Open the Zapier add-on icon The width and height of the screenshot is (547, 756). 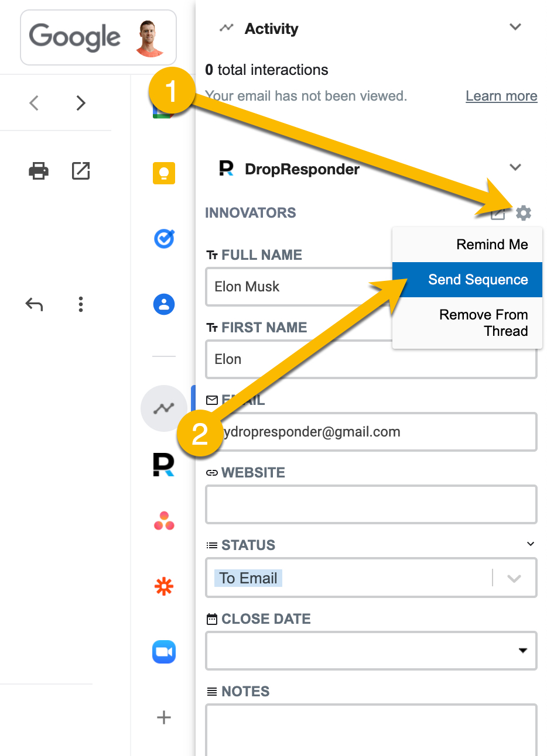164,586
